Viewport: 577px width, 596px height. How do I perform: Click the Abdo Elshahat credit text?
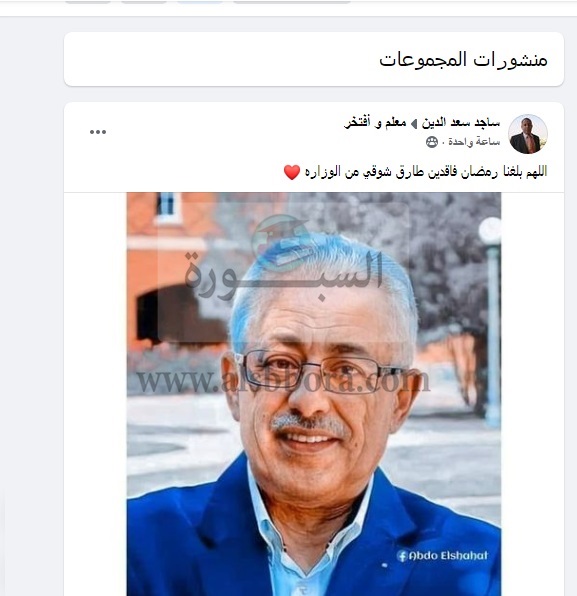click(x=449, y=556)
